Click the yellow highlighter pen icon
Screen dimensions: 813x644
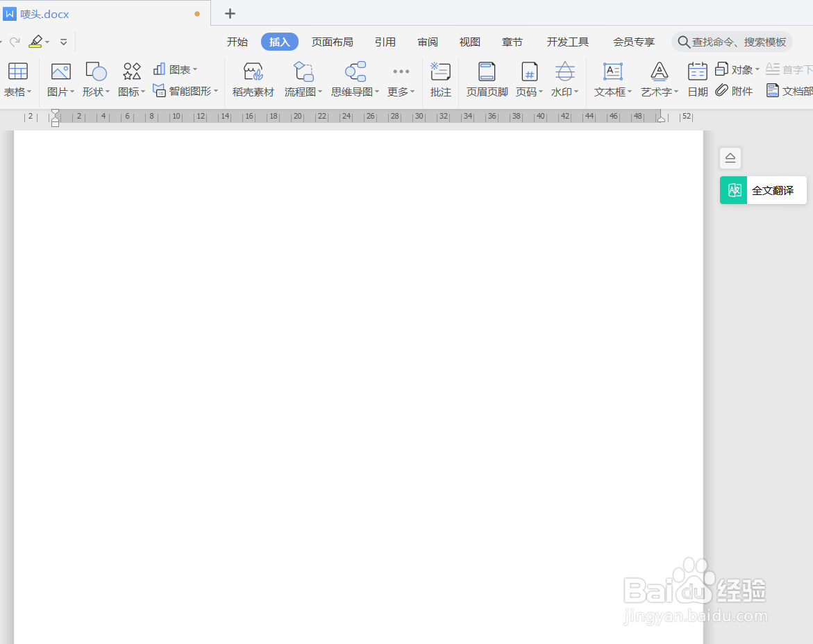pos(36,42)
